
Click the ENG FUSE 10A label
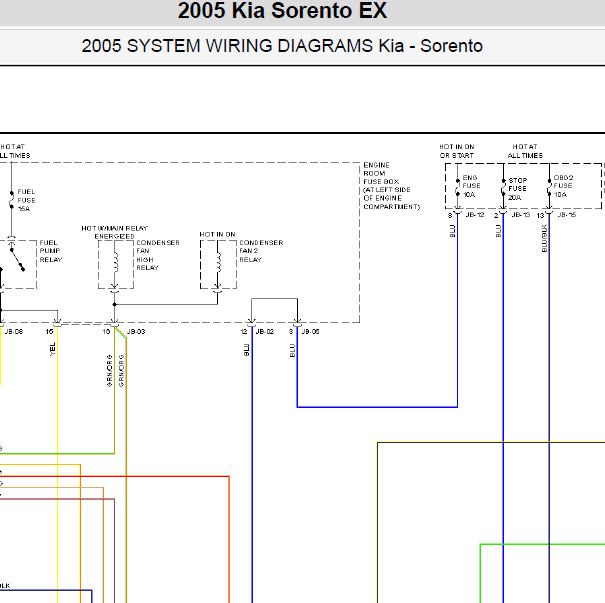coord(471,186)
